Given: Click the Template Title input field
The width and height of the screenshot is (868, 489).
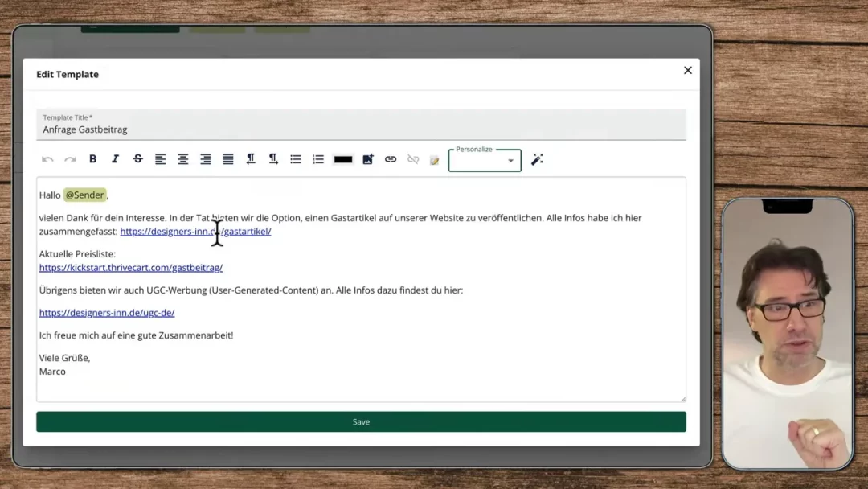Looking at the screenshot, I should tap(361, 129).
